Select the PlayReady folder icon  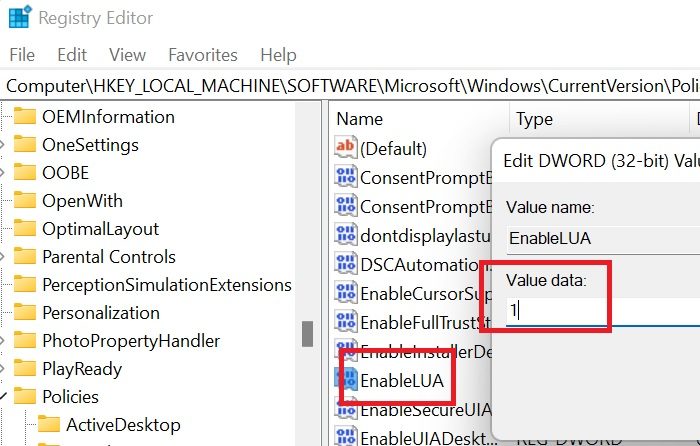tap(25, 369)
